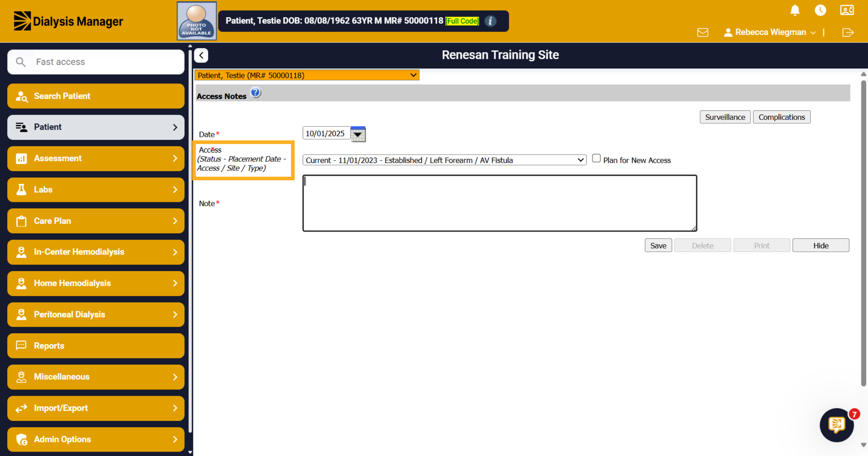The width and height of the screenshot is (868, 456).
Task: Open the notifications bell
Action: [795, 10]
